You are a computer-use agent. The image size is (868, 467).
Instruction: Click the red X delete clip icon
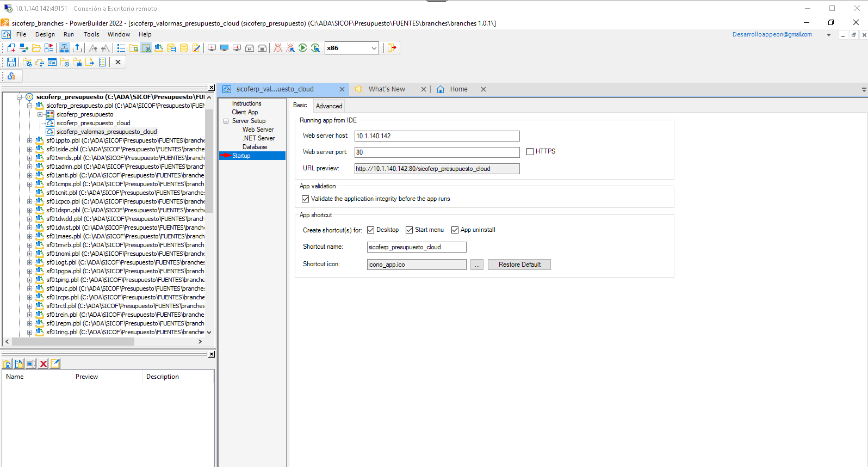pos(44,364)
